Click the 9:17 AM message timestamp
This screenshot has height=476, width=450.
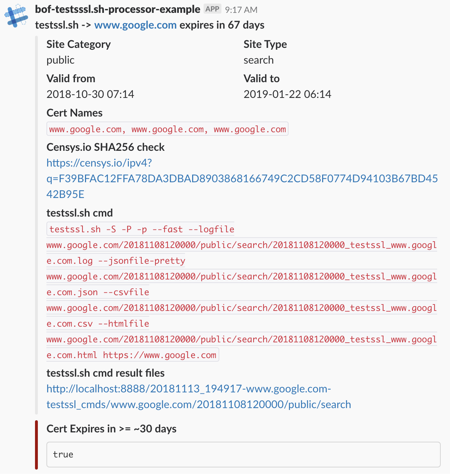pyautogui.click(x=241, y=10)
